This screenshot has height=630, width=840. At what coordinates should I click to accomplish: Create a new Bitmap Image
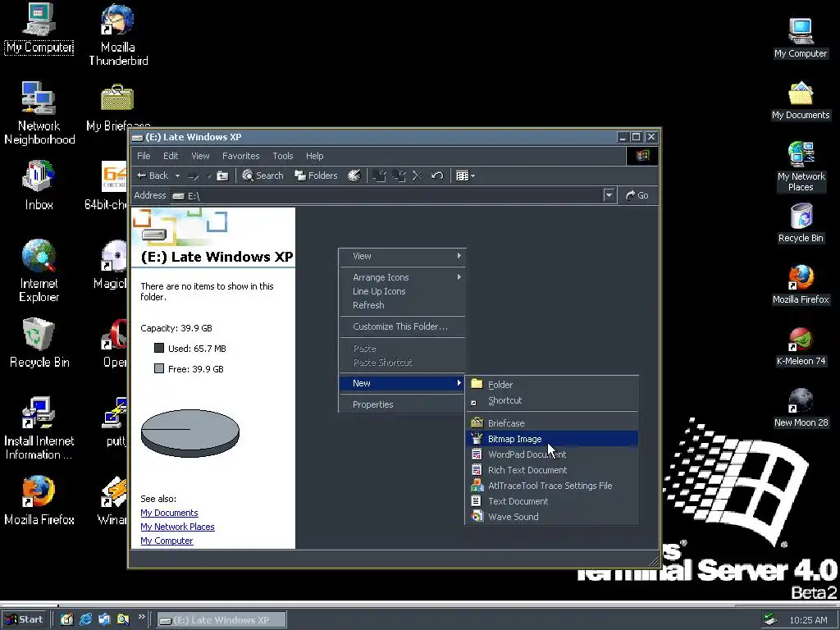coord(552,439)
